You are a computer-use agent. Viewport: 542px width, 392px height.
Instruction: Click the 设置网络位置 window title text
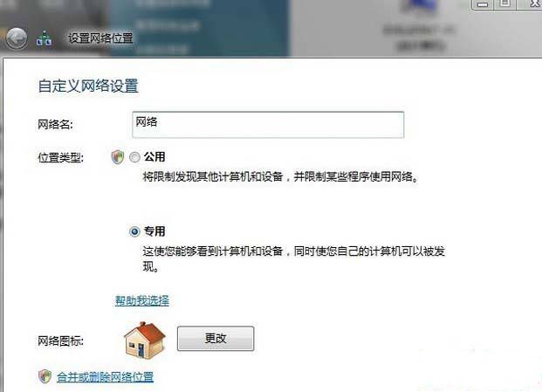pos(100,38)
